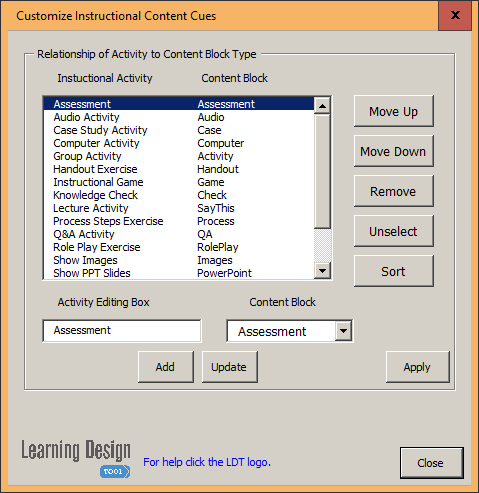Click the Update button
Image resolution: width=479 pixels, height=493 pixels.
(x=230, y=367)
